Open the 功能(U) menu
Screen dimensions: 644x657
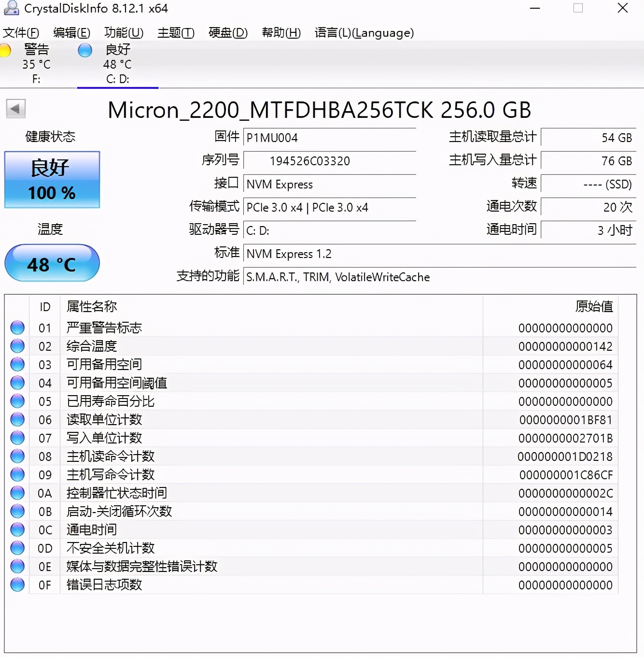pos(123,32)
